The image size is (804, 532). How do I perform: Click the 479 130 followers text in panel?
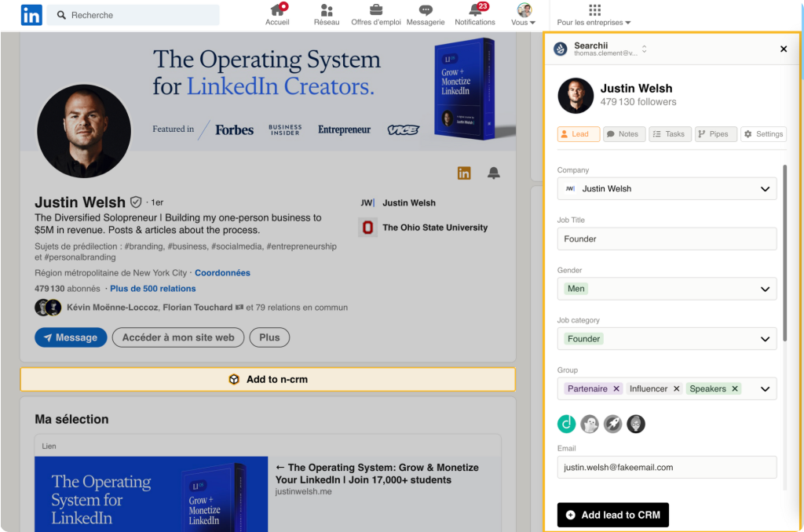pyautogui.click(x=638, y=102)
